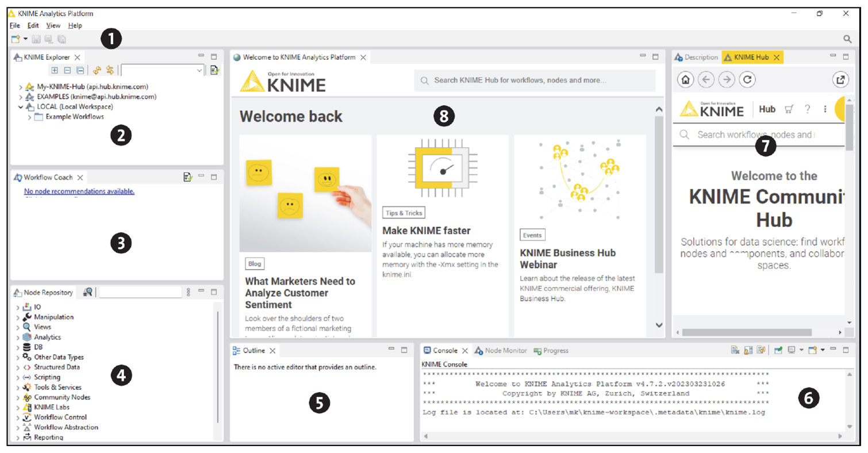Open the View menu

pyautogui.click(x=53, y=25)
